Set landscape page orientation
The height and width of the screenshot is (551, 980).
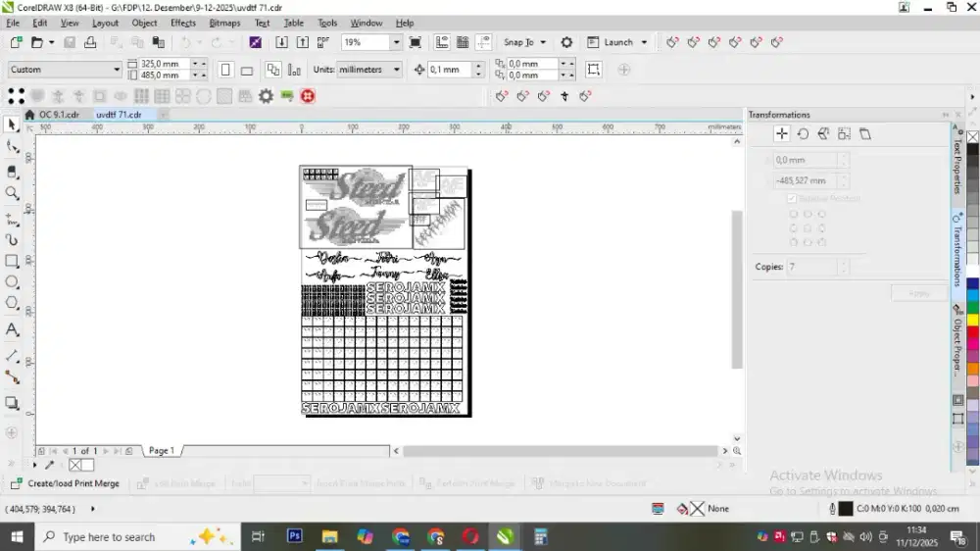247,70
